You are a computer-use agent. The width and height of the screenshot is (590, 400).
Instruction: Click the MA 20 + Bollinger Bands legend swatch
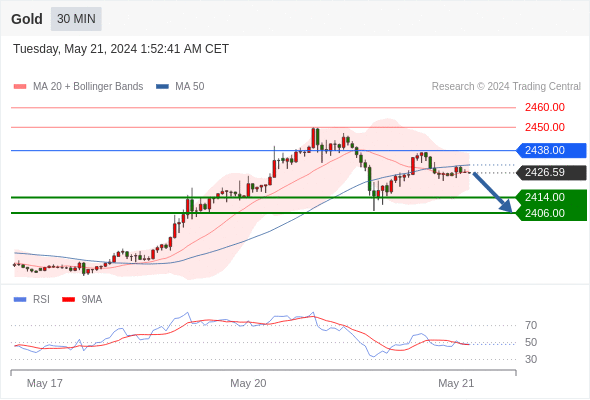pyautogui.click(x=20, y=87)
